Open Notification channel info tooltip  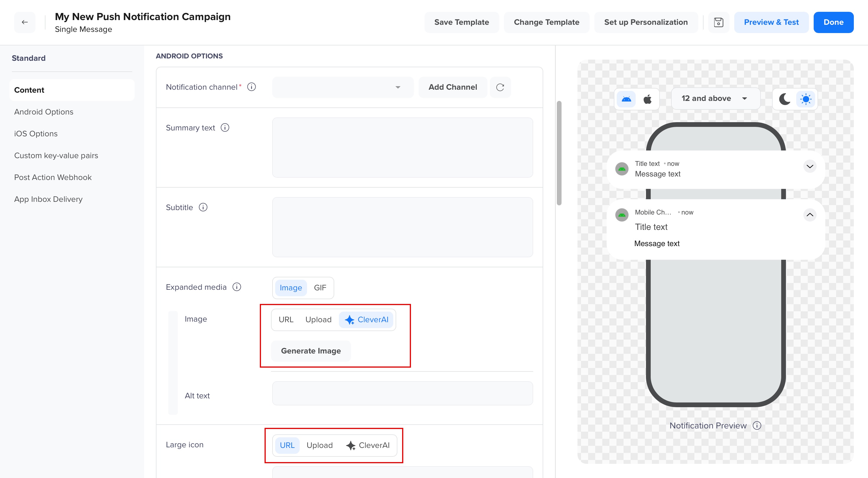[251, 87]
